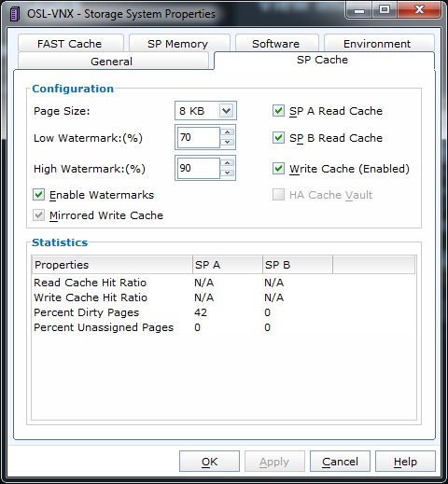Switch to the FAST Cache tab
This screenshot has height=484, width=448.
[x=71, y=43]
